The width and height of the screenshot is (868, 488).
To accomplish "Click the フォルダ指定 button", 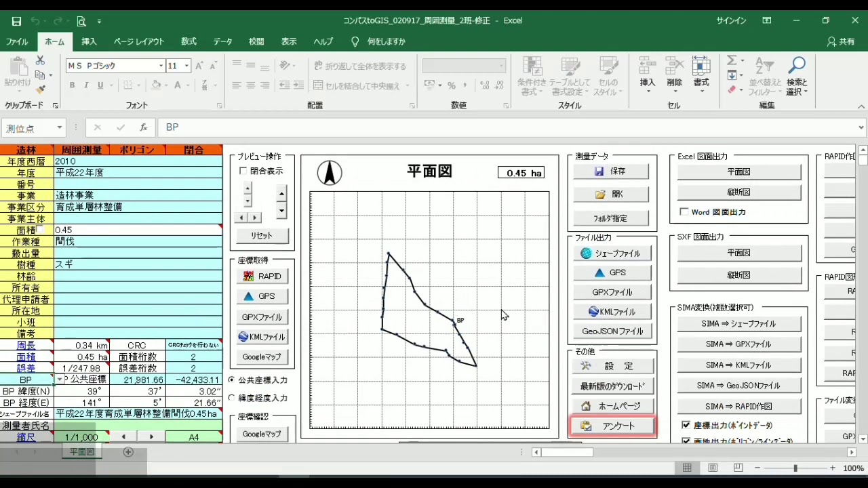I will 610,218.
